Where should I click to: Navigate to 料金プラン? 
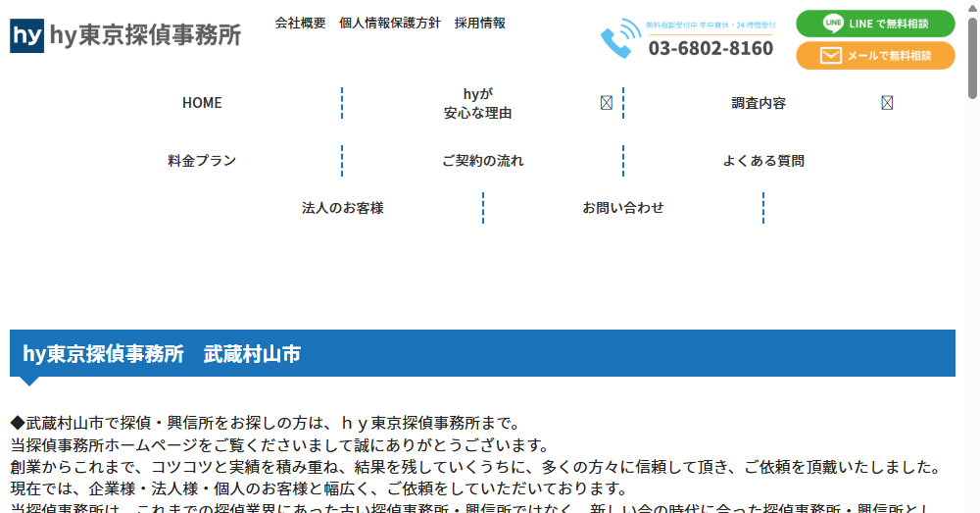(x=202, y=161)
